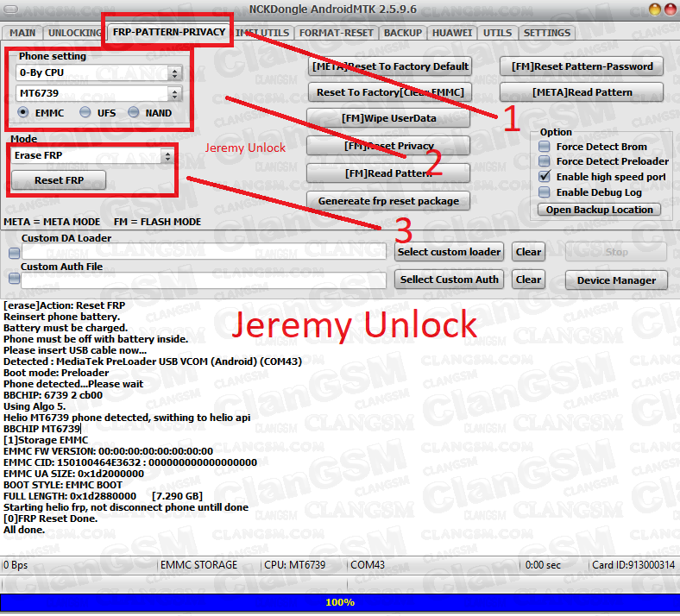The height and width of the screenshot is (616, 680).
Task: Click the [META]Read Pattern button
Action: click(x=582, y=92)
